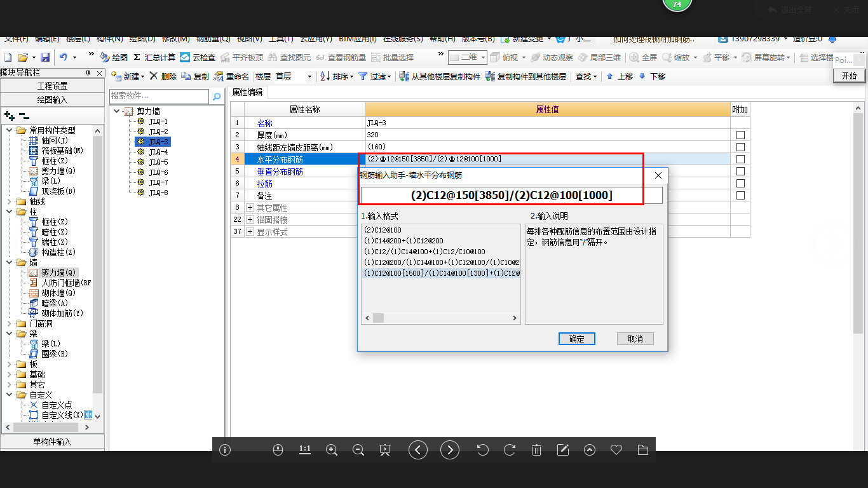Run 汇总计算 summary calculation
The image size is (868, 488).
154,57
